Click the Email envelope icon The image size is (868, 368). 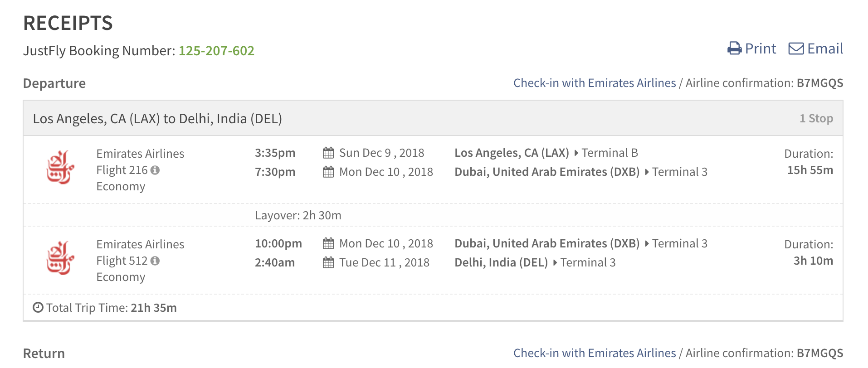click(x=796, y=48)
